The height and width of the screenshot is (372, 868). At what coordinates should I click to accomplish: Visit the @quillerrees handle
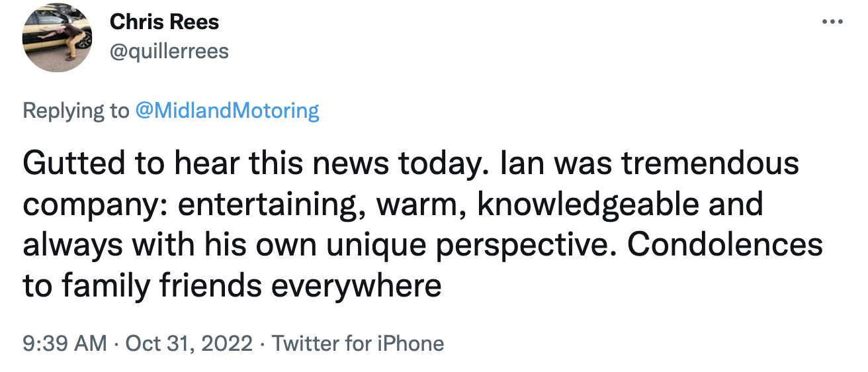click(x=169, y=51)
